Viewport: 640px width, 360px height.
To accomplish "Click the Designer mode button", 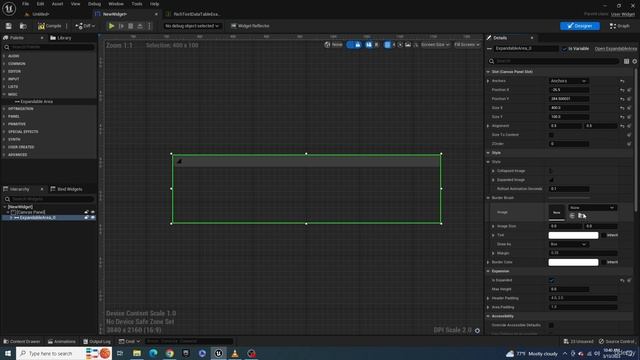I will tap(580, 26).
